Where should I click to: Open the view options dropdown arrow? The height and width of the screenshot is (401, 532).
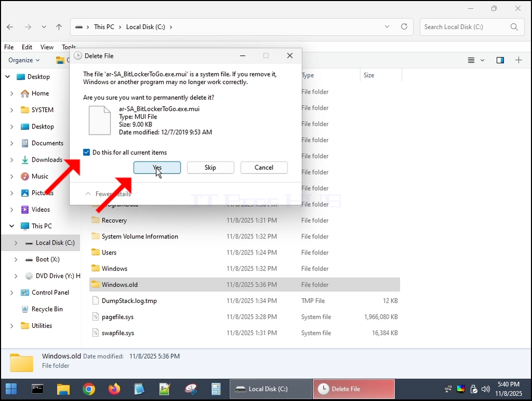click(x=482, y=60)
